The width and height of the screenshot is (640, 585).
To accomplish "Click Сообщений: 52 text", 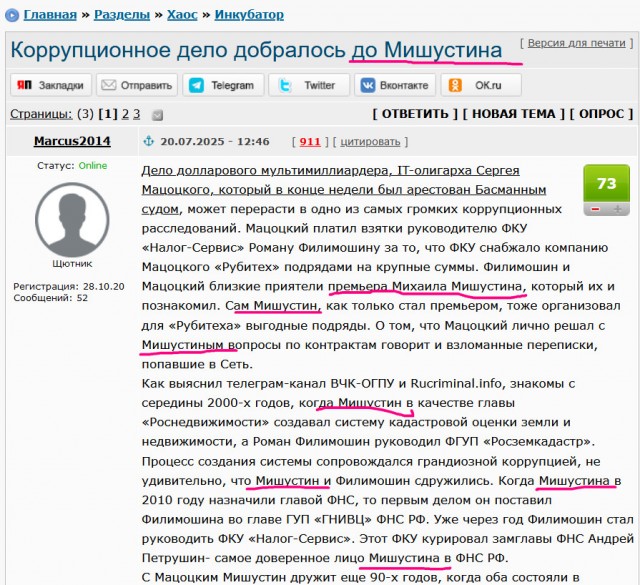I will (51, 298).
